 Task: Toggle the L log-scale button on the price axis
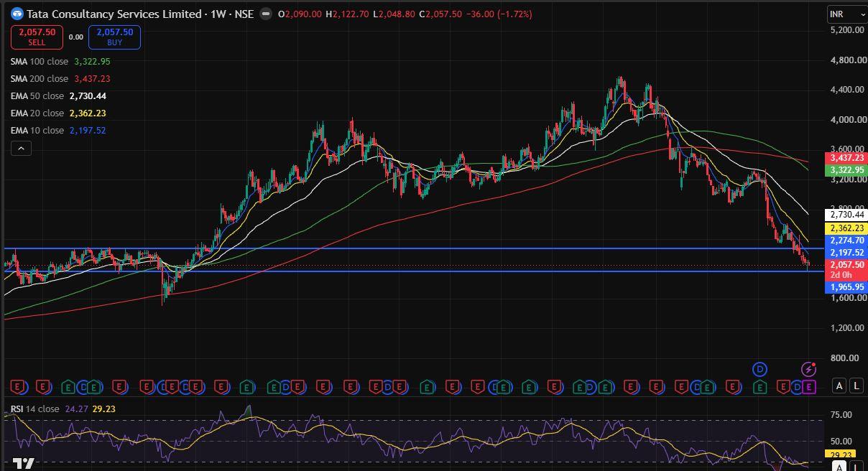[857, 386]
